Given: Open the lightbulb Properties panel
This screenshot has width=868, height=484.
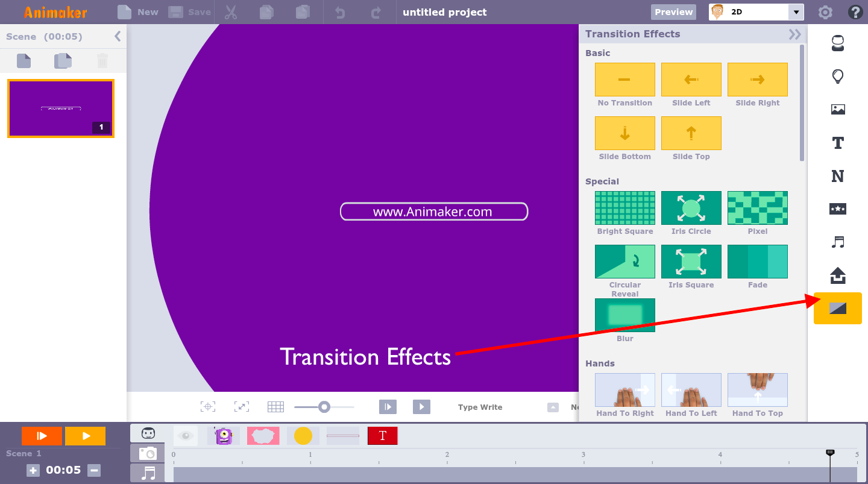Looking at the screenshot, I should 837,77.
